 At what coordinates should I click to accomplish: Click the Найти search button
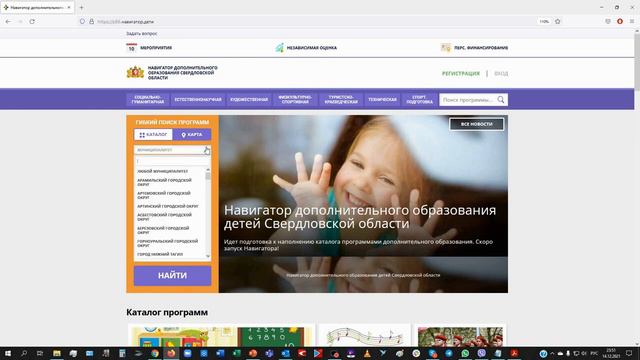(172, 276)
